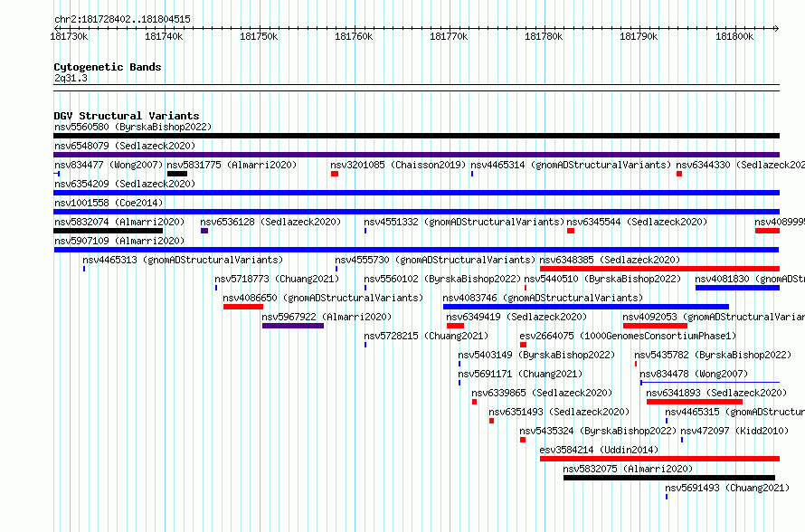
Task: Select the red marker under nsv3201085
Action: pyautogui.click(x=335, y=174)
